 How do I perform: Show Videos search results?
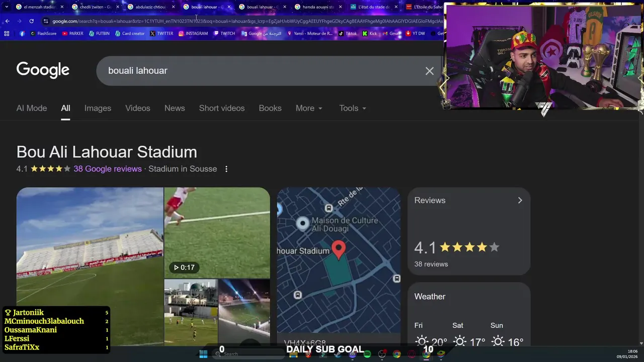[x=138, y=108]
